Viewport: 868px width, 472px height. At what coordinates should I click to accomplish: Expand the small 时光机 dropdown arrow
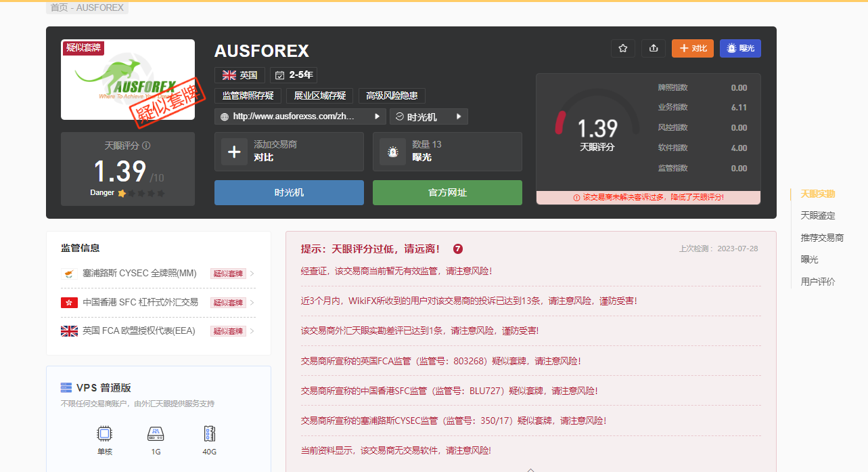(x=458, y=116)
